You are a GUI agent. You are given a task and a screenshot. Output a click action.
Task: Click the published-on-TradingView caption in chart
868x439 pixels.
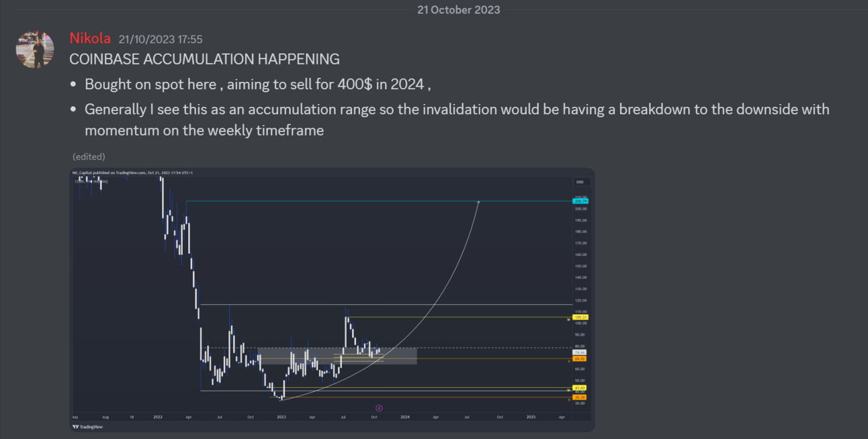(134, 173)
